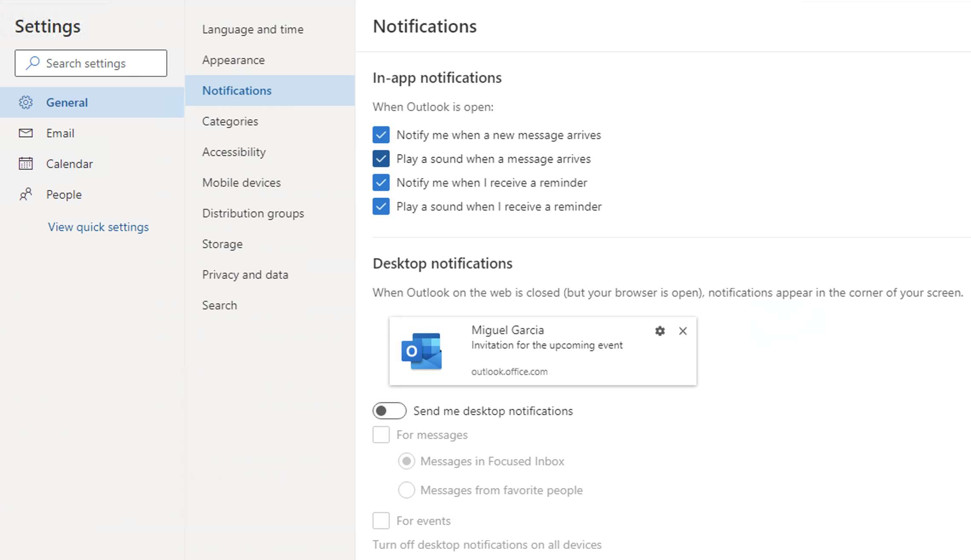Viewport: 971px width, 560px height.
Task: Click the search magnifier icon
Action: click(33, 63)
